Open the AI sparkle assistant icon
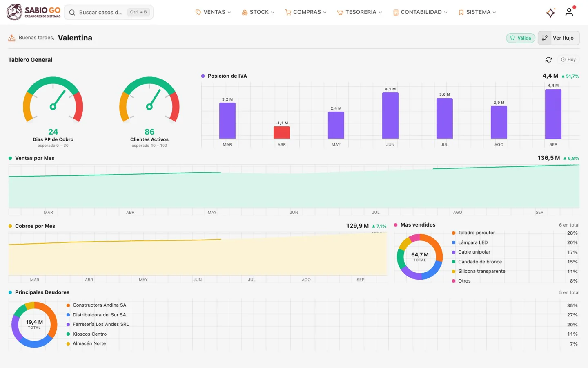Screen dimensions: 588x368 pos(550,13)
